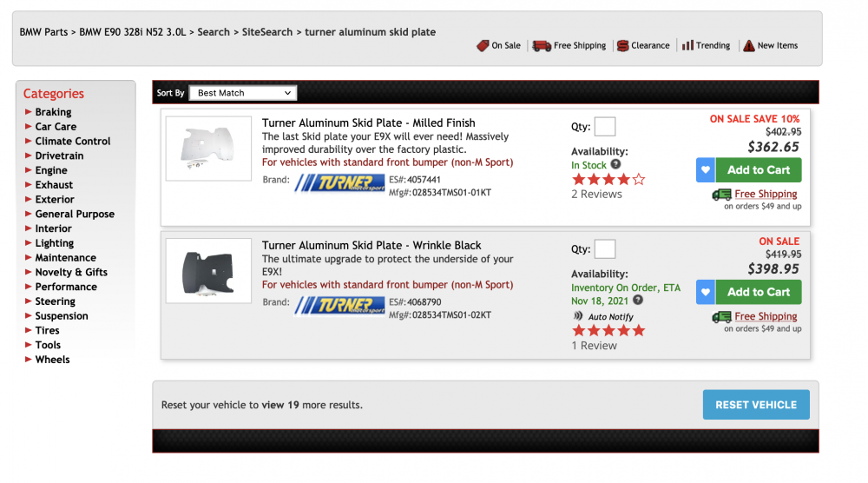
Task: Add Wrinkle Black plate to wishlist heart
Action: 706,292
